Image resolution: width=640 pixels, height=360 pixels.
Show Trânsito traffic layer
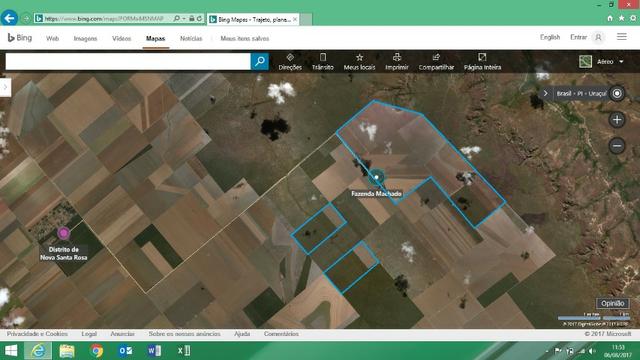click(322, 62)
